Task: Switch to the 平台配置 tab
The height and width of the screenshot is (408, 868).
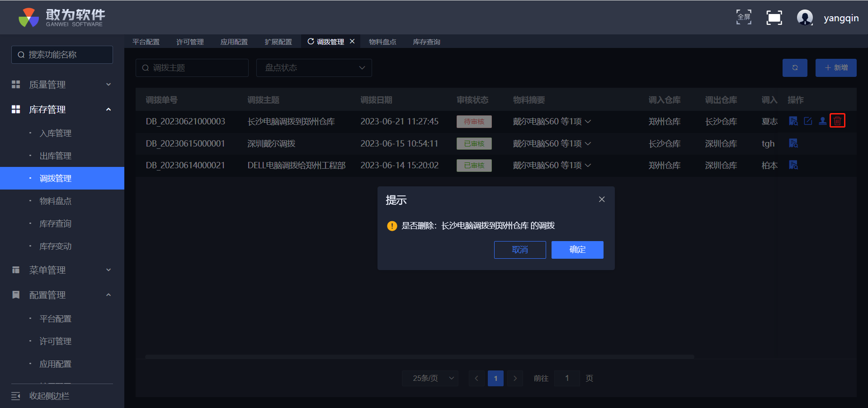Action: (x=146, y=42)
